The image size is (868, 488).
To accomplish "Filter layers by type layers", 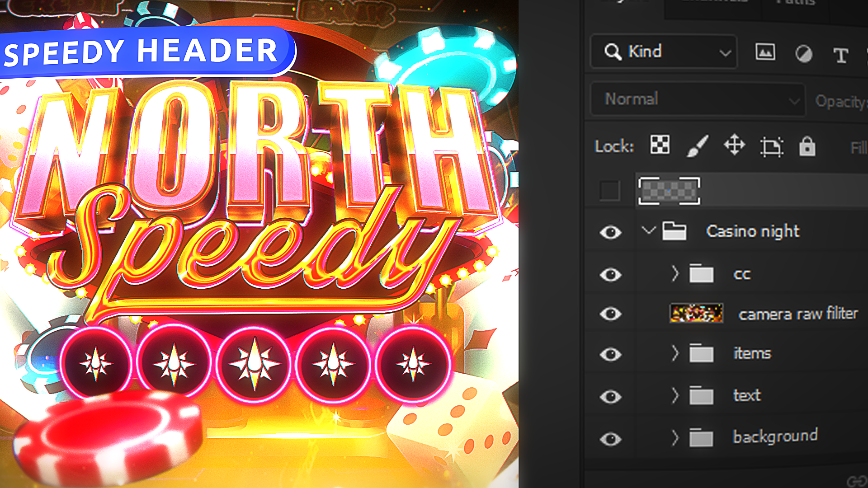I will (x=840, y=52).
